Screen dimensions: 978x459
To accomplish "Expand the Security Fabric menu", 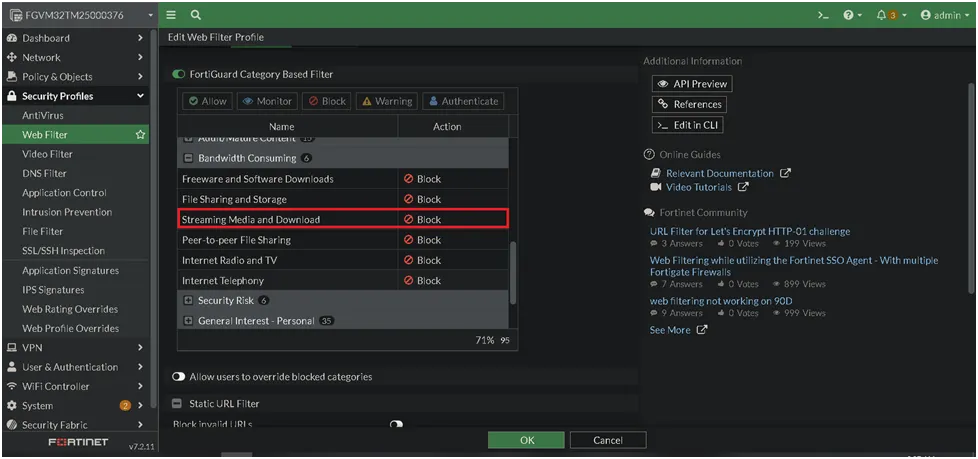I will point(75,425).
